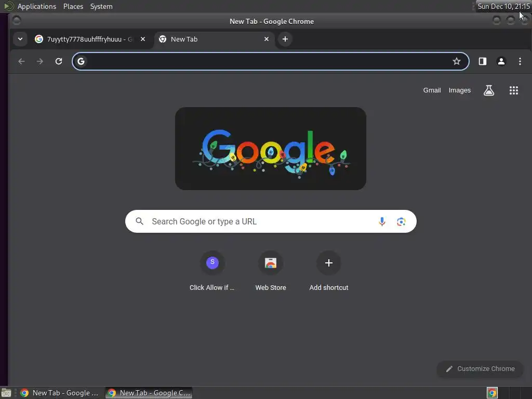The image size is (532, 399).
Task: Search by image with Google Lens
Action: tap(401, 221)
